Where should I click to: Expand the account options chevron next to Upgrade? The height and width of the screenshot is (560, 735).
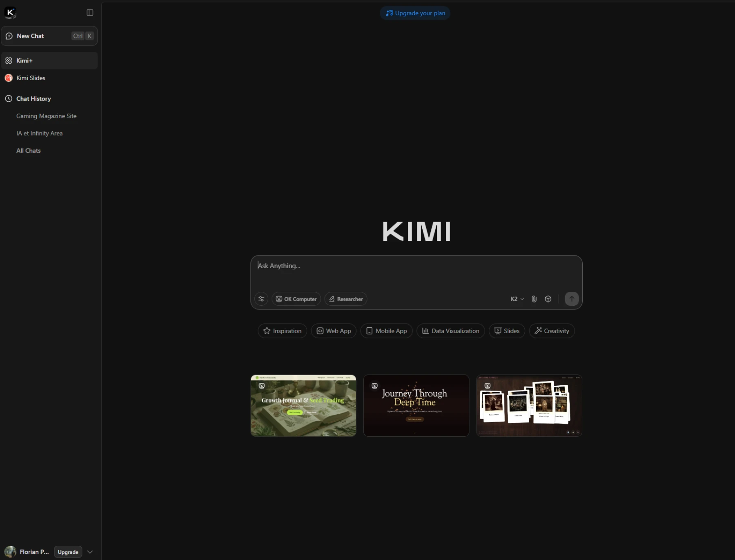[90, 551]
